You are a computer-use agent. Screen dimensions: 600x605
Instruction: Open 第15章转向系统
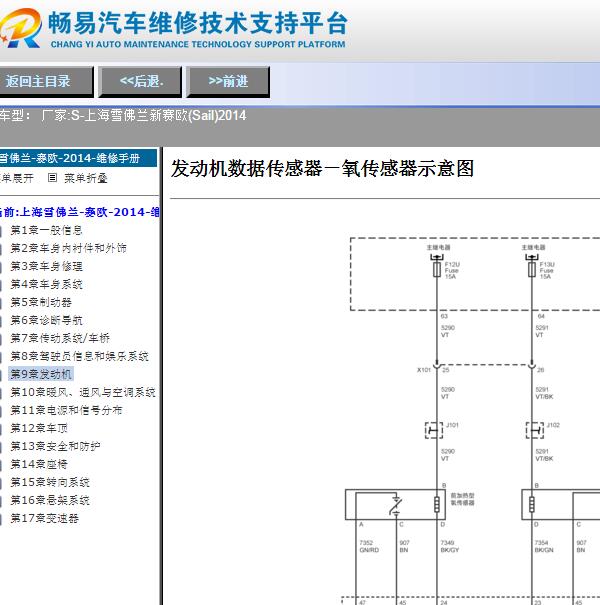pyautogui.click(x=50, y=482)
